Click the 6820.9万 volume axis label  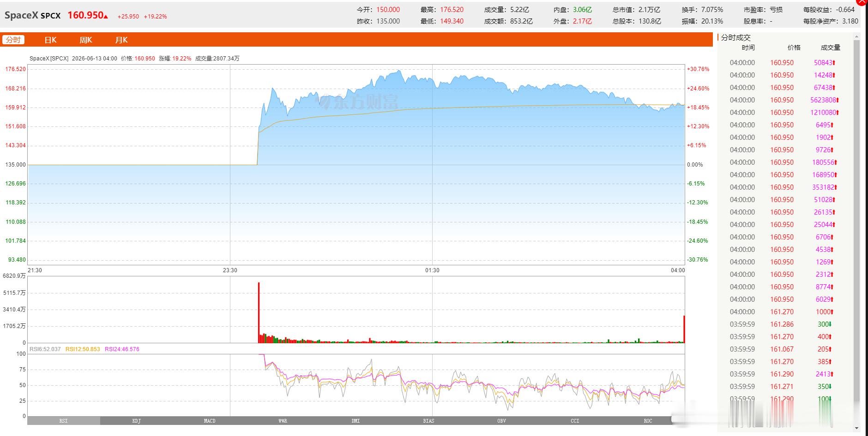tap(14, 276)
